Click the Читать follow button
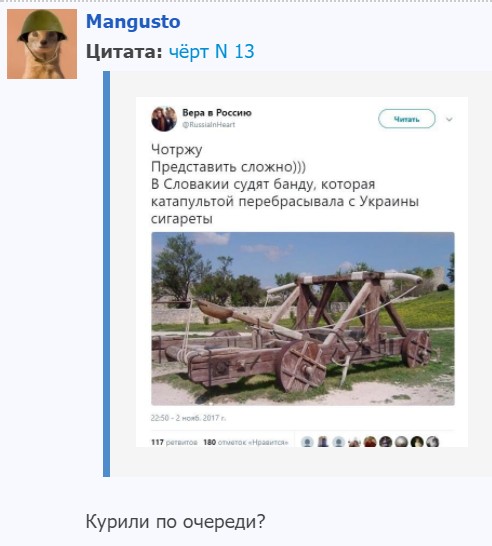Screen dimensions: 492x546 coord(407,119)
